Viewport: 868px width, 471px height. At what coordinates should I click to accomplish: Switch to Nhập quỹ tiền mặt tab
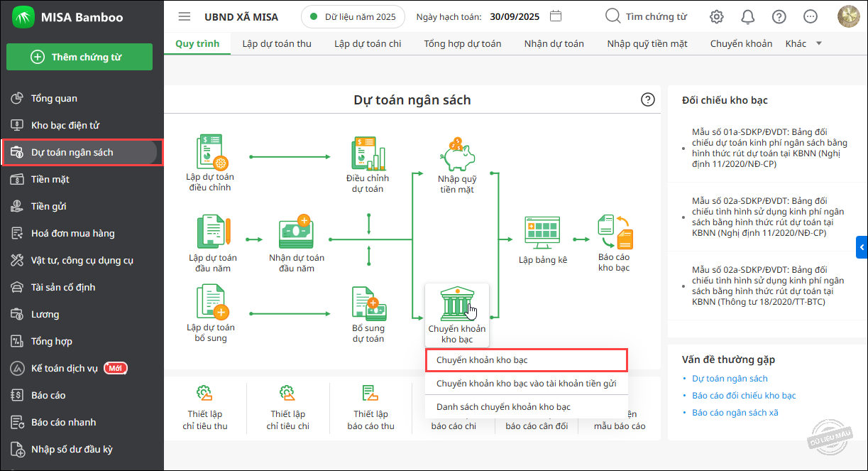click(x=647, y=43)
